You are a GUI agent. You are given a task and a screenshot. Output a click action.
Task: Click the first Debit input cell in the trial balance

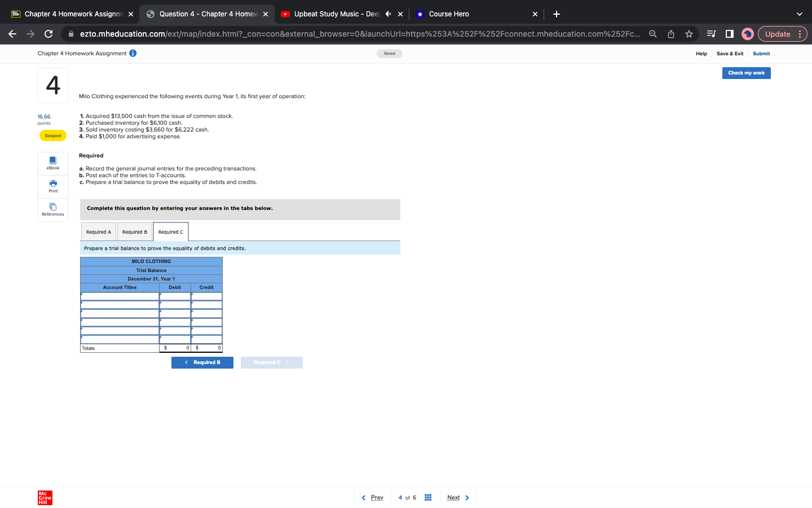point(174,295)
